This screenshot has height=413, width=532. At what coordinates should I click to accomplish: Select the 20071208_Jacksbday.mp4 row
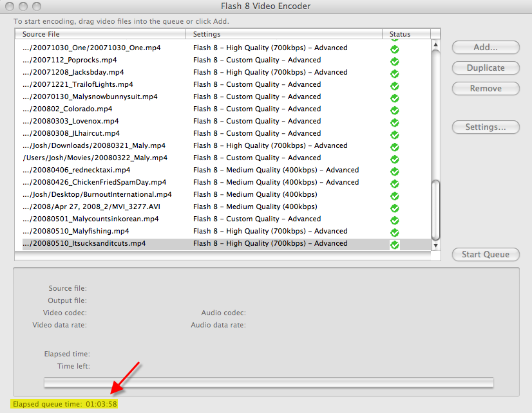point(223,72)
